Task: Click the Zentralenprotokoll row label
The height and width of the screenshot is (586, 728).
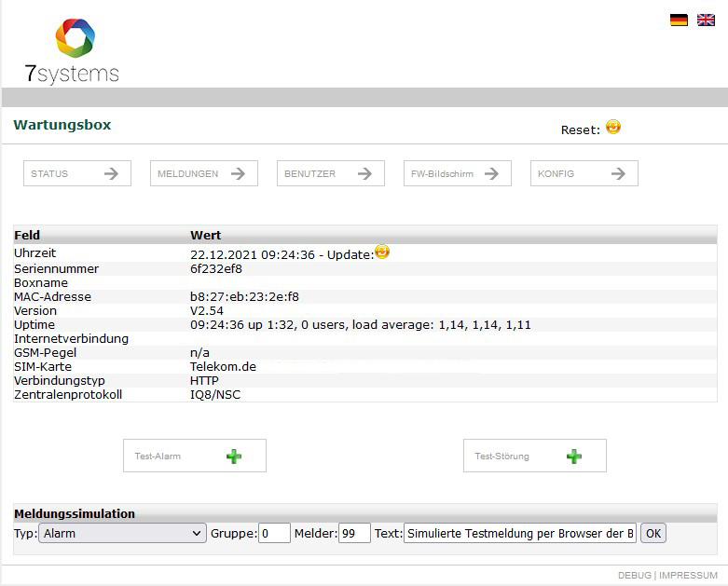Action: 68,395
